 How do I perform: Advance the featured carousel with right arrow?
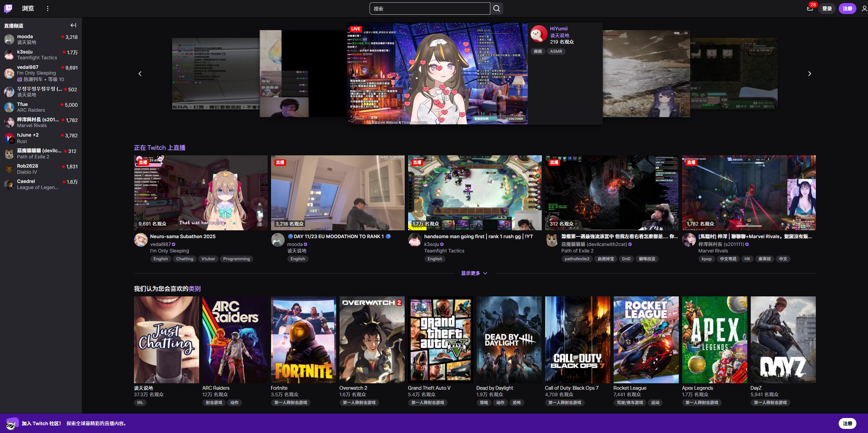point(809,73)
